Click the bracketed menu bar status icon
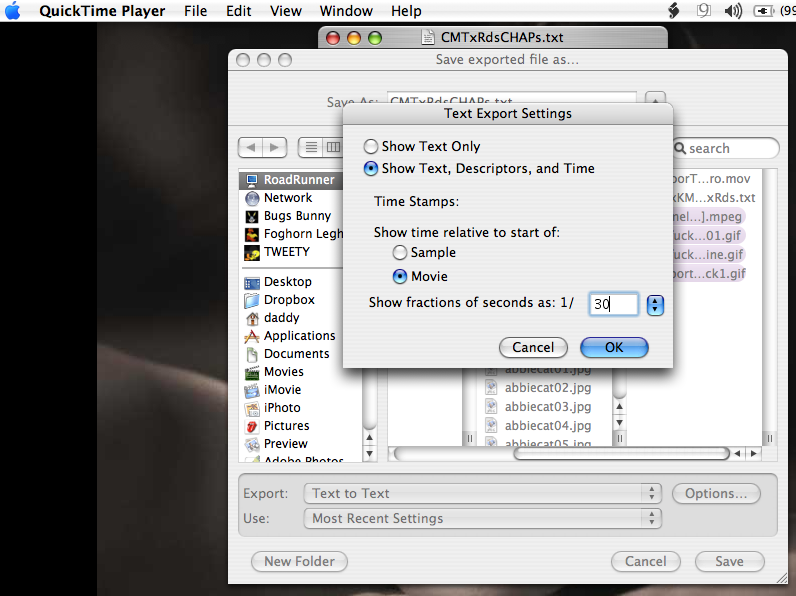The width and height of the screenshot is (796, 596). [704, 11]
